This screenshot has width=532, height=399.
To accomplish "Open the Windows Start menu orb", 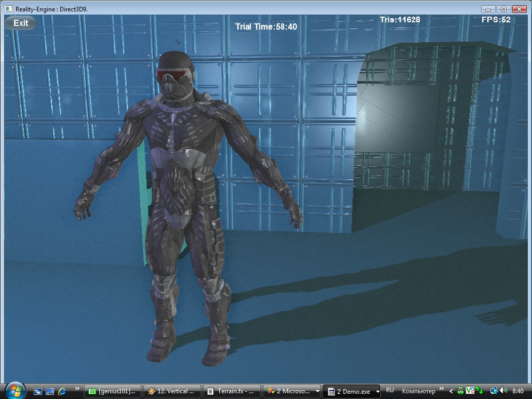I will (x=15, y=390).
